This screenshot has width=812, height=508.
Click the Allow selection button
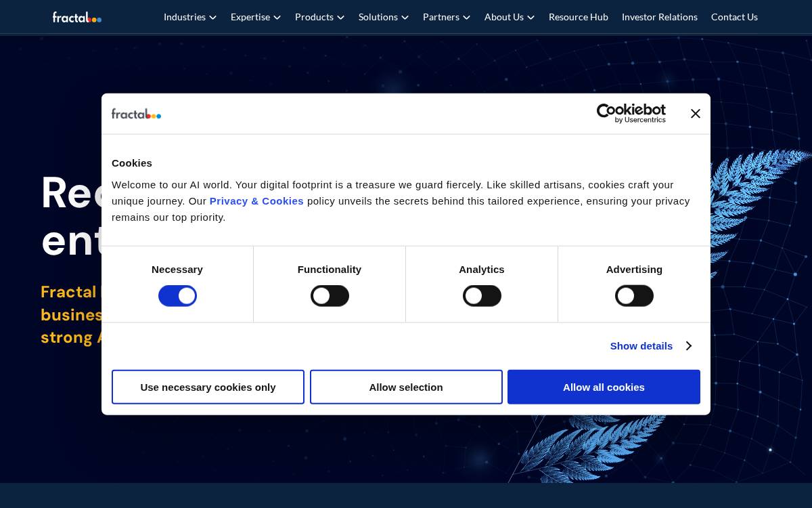point(406,387)
